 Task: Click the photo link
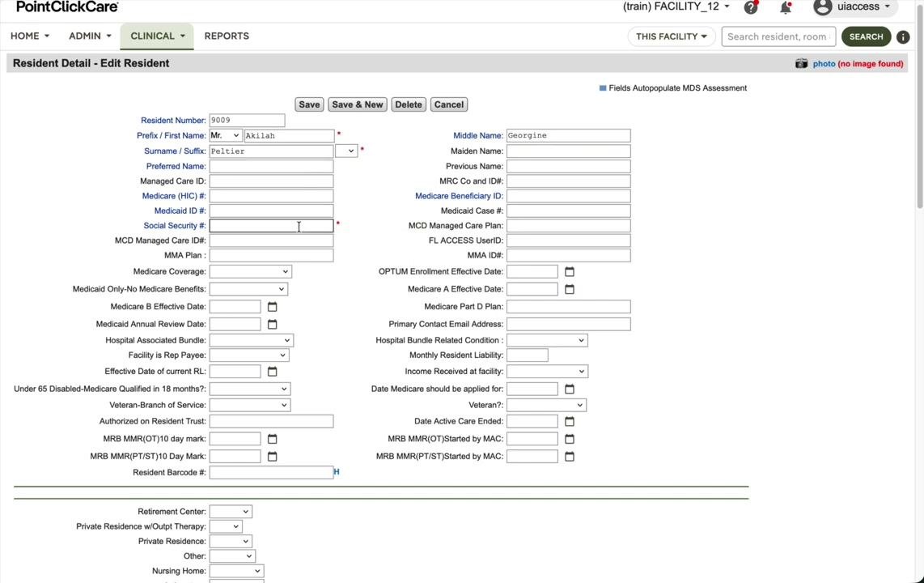824,64
